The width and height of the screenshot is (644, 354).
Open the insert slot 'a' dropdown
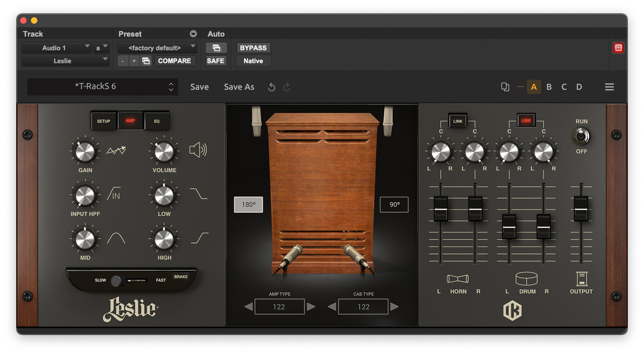coord(101,47)
